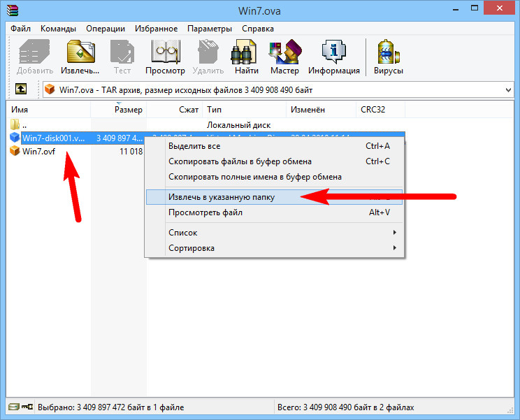The width and height of the screenshot is (520, 420).
Task: Minimize the Win7.ova window
Action: (x=456, y=8)
